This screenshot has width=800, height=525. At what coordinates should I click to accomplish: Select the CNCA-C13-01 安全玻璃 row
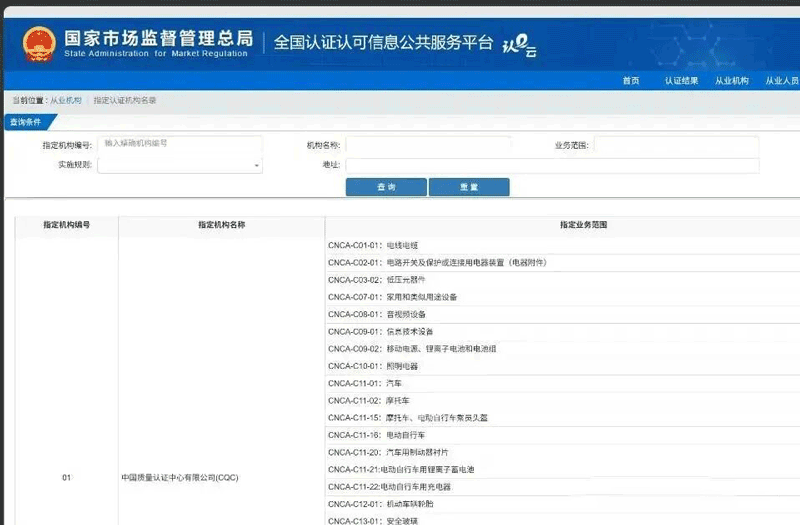[563, 520]
